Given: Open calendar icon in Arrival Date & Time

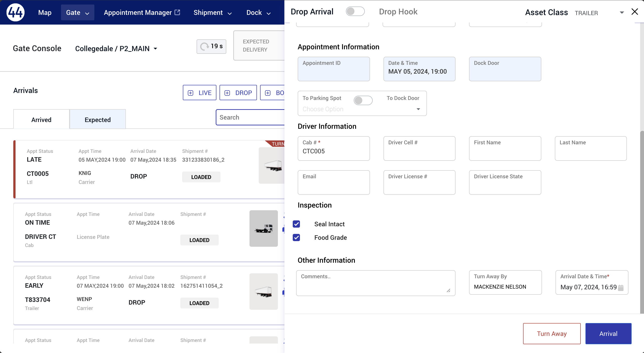Looking at the screenshot, I should click(621, 288).
